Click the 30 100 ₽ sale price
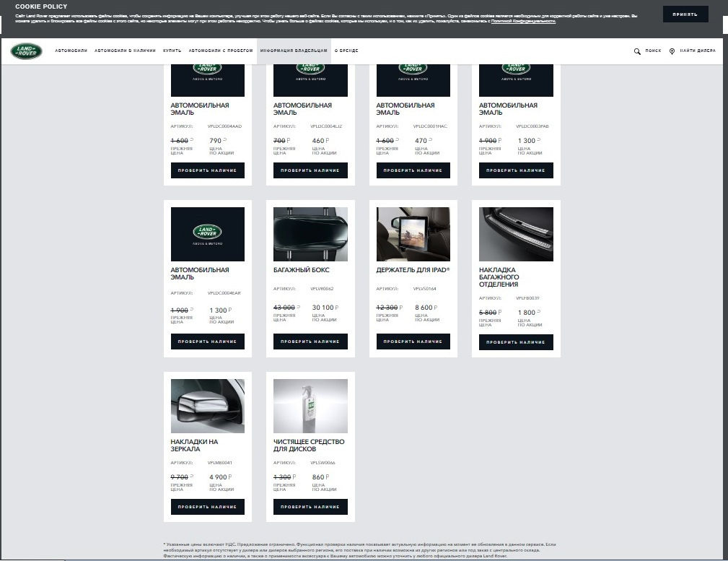 (x=325, y=308)
